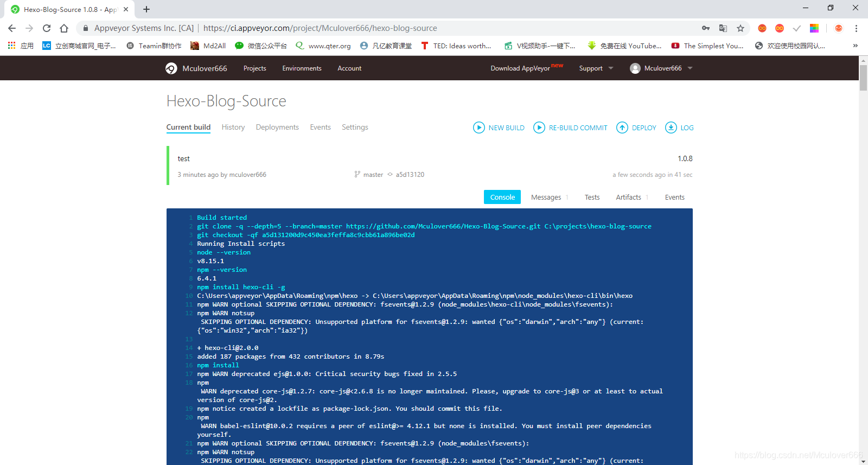Open the www.qter.org bookmark
This screenshot has height=465, width=868.
coord(323,46)
